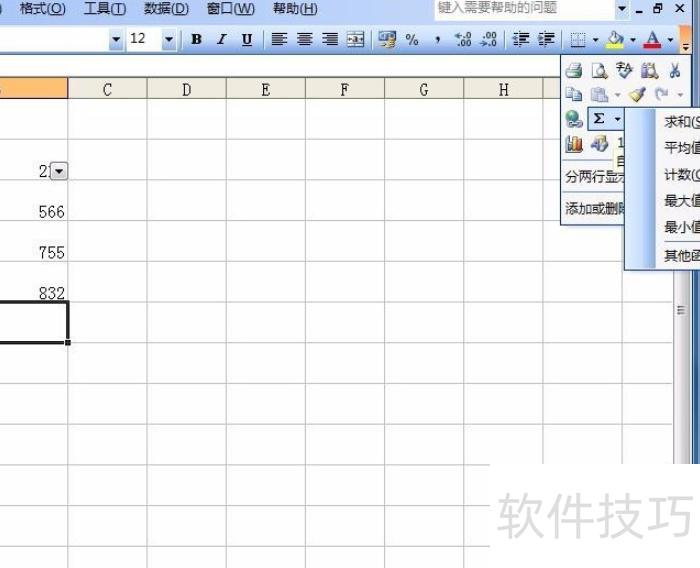Click the font color A button
Screen dimensions: 700x568
tap(652, 40)
